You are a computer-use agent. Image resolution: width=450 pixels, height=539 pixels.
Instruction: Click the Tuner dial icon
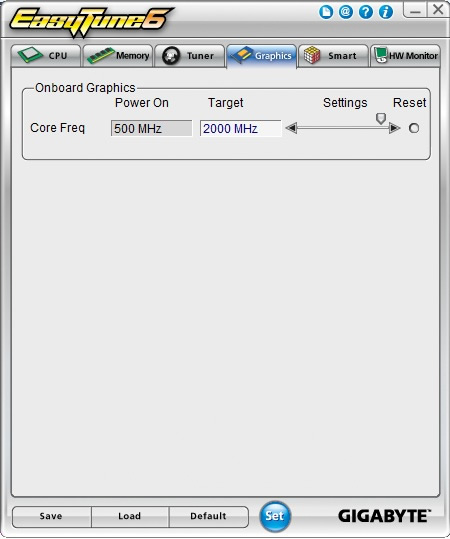pyautogui.click(x=171, y=56)
